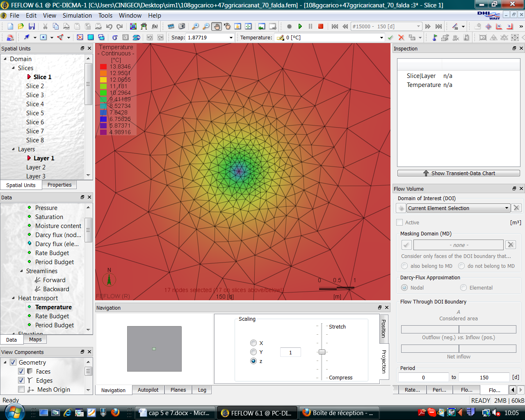Select the Z scaling radio button
The height and width of the screenshot is (420, 525).
click(253, 361)
